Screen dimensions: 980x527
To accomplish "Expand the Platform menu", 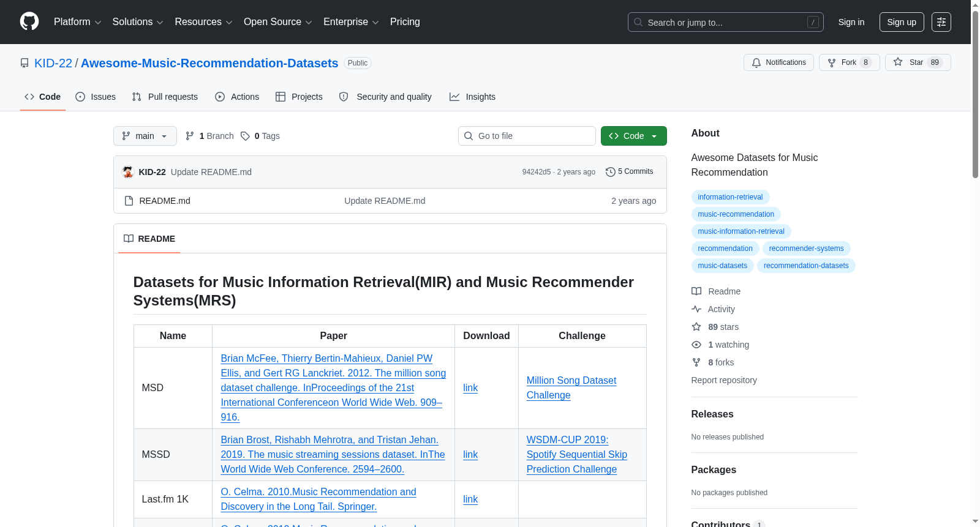I will [78, 22].
